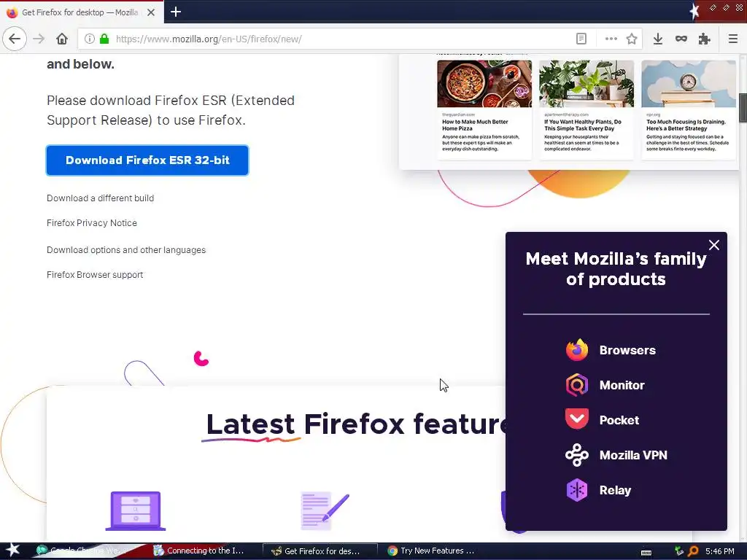Click the document with pen feature icon
Viewport: 747px width, 560px height.
(x=325, y=511)
